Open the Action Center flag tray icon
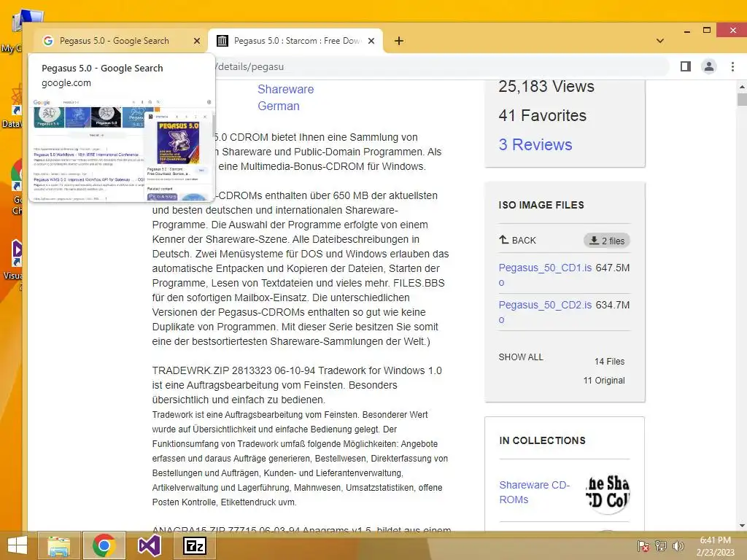The image size is (747, 560). pos(643,546)
